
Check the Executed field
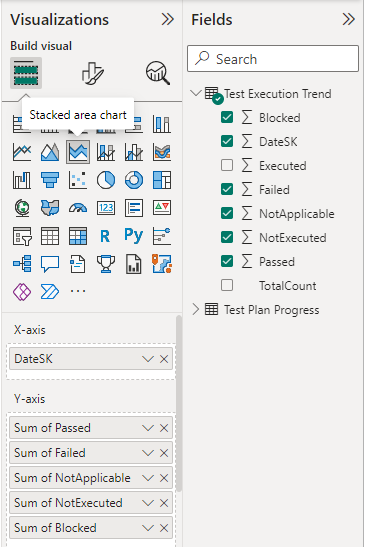pyautogui.click(x=227, y=165)
